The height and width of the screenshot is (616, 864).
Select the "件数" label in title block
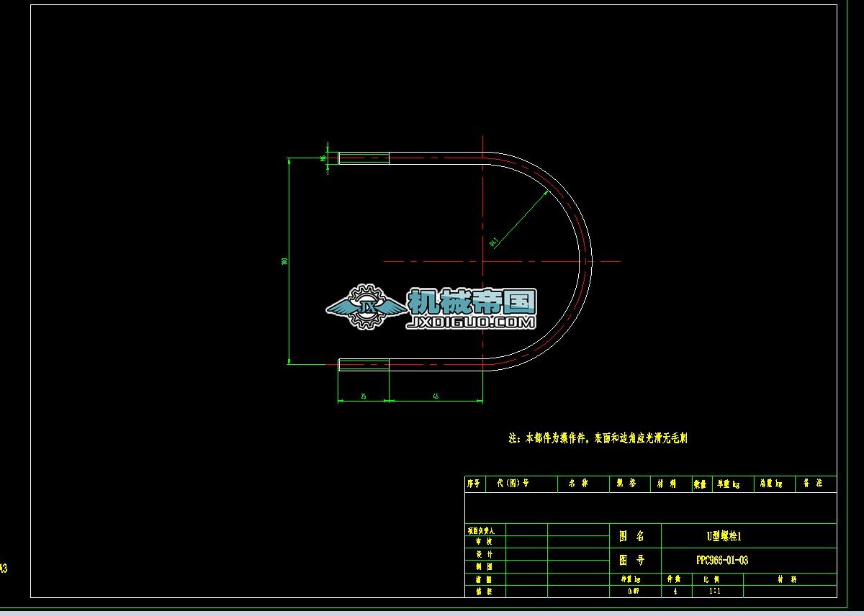tap(674, 579)
